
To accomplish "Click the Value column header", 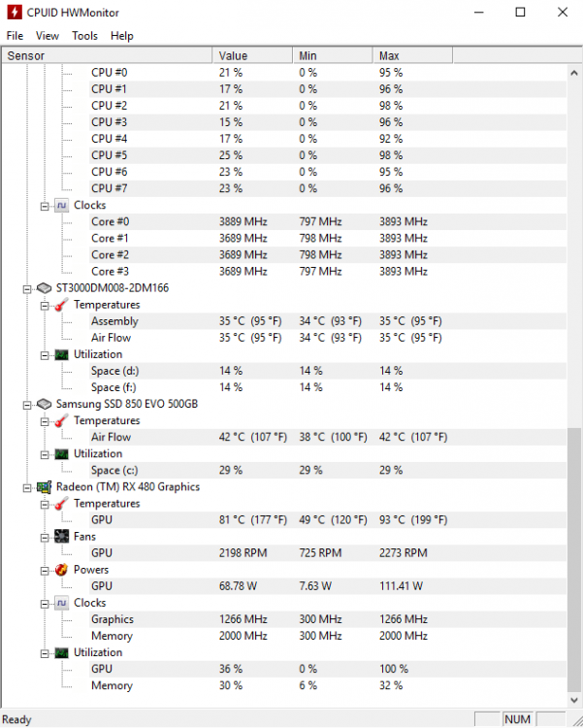I will tap(252, 55).
